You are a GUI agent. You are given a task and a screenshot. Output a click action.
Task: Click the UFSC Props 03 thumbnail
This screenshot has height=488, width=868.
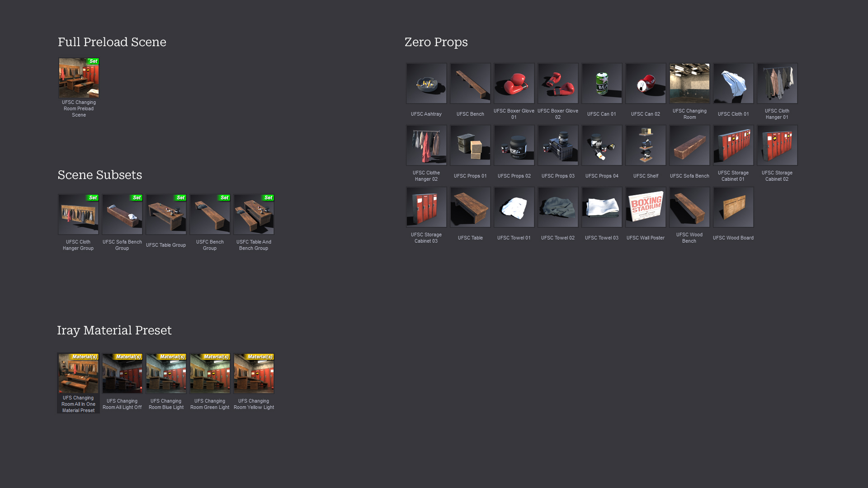tap(557, 145)
